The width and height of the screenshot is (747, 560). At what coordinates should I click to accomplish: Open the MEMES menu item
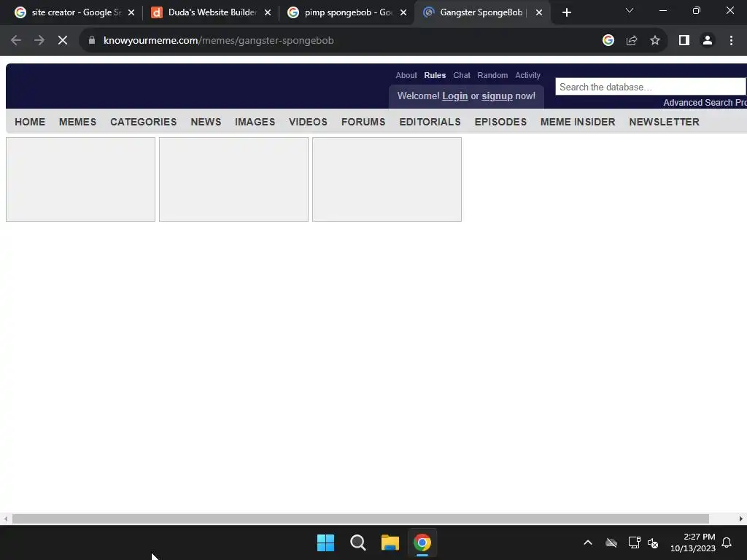click(x=77, y=122)
